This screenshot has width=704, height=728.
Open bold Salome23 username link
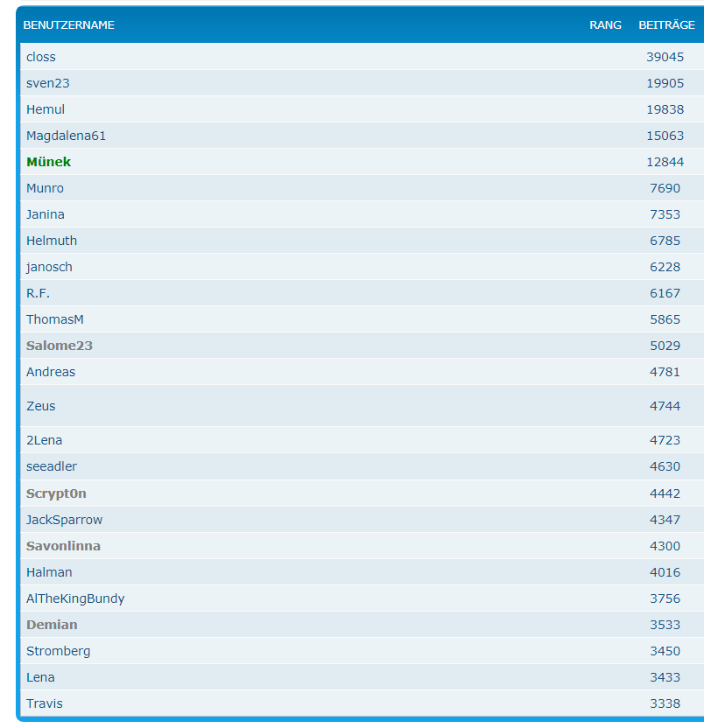(x=60, y=346)
